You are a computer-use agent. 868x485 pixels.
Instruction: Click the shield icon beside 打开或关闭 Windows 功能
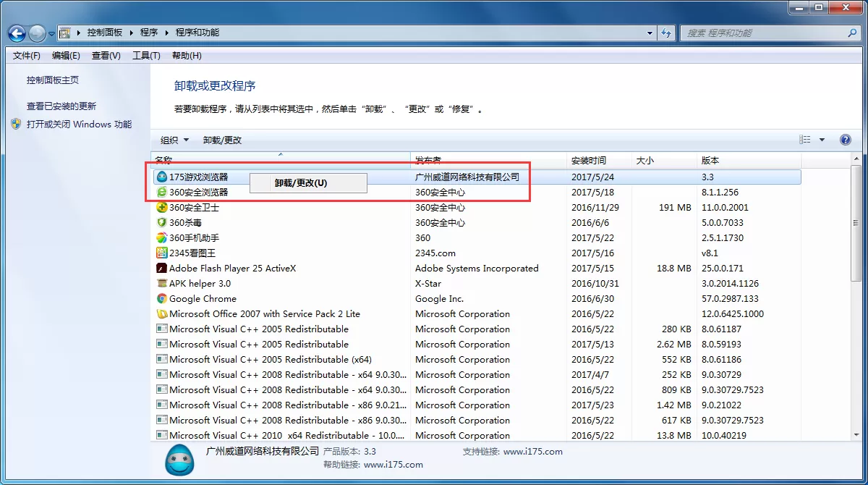(x=17, y=124)
